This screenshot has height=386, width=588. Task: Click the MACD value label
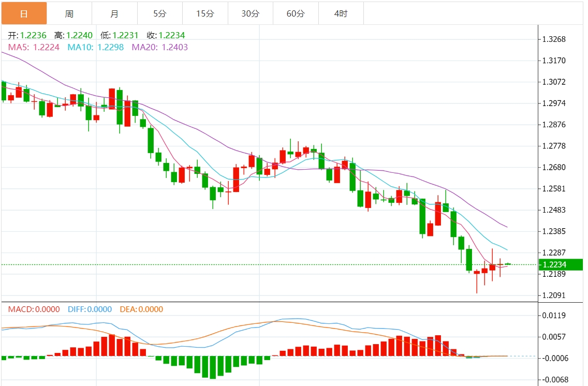[34, 309]
